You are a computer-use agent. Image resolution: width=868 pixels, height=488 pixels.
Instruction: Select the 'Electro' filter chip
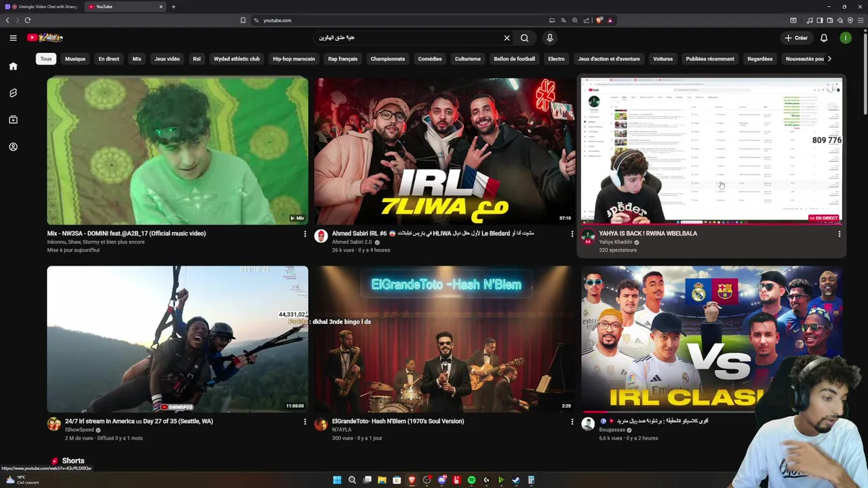(556, 59)
